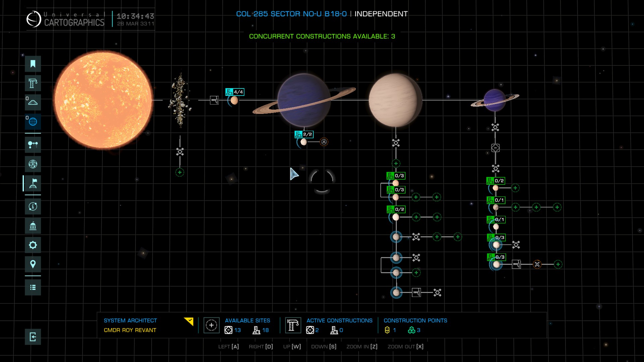Add construction at plus slot beside the purple giant's 0/2 moon

tap(516, 188)
